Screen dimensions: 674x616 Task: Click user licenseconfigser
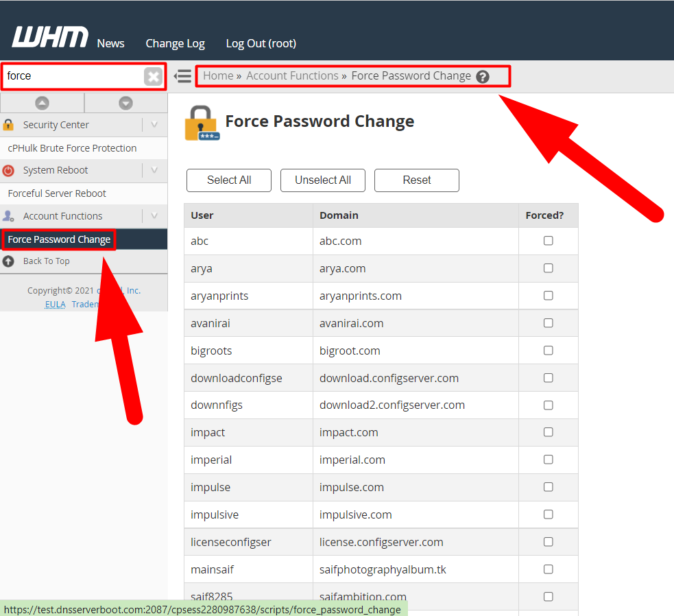tap(231, 542)
